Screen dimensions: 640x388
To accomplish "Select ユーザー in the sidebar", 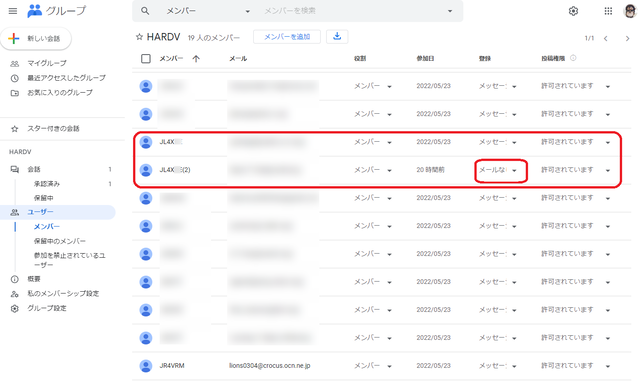I will pyautogui.click(x=58, y=212).
